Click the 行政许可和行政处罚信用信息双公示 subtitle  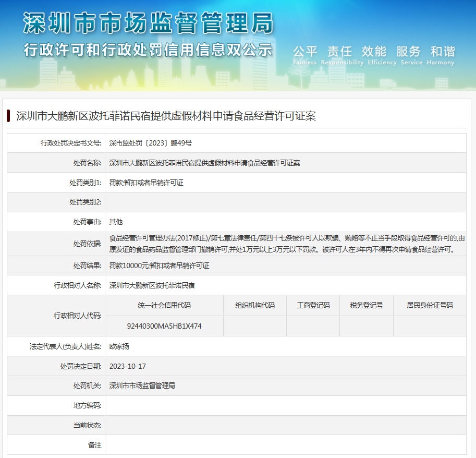point(148,50)
